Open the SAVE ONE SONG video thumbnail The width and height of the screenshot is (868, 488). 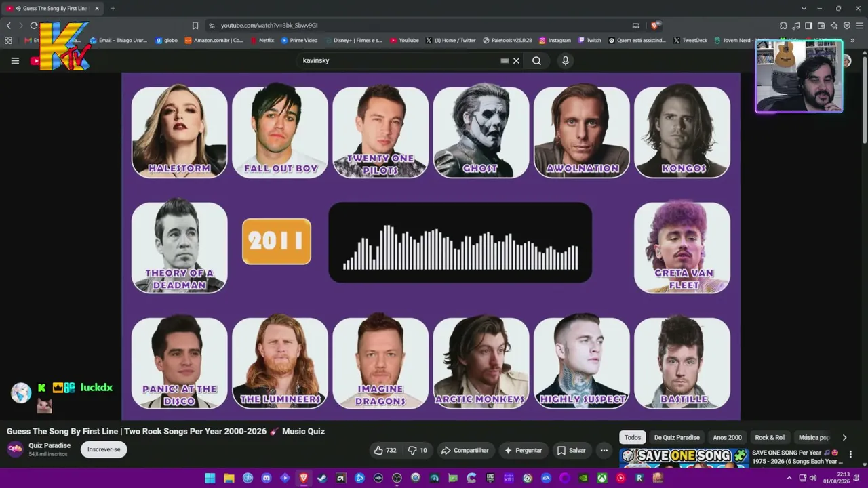(684, 458)
